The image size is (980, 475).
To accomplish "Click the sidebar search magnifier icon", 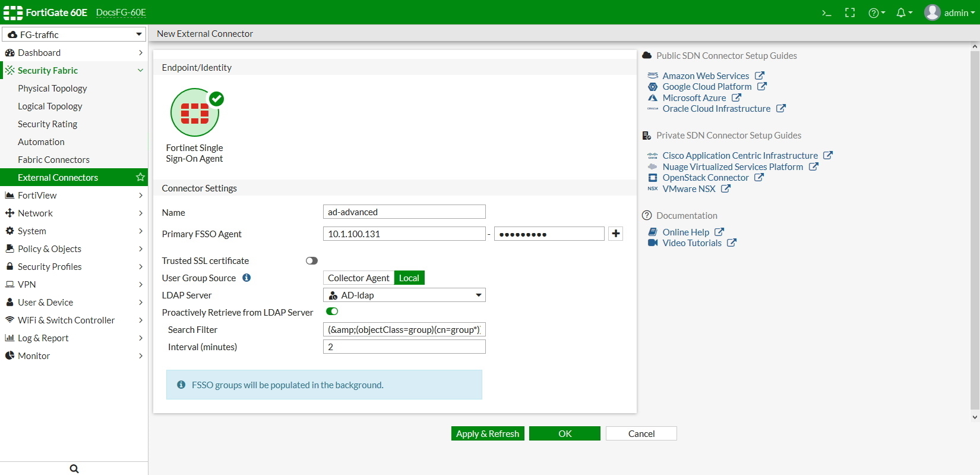I will coord(74,468).
